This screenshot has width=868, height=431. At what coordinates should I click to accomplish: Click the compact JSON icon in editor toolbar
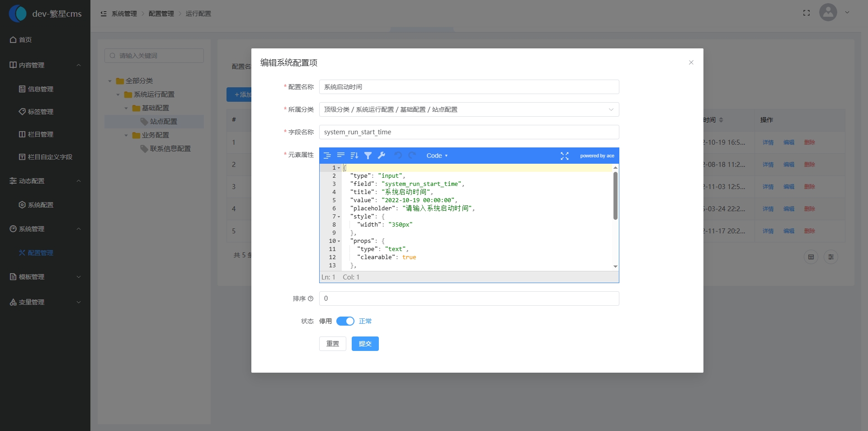pos(341,156)
